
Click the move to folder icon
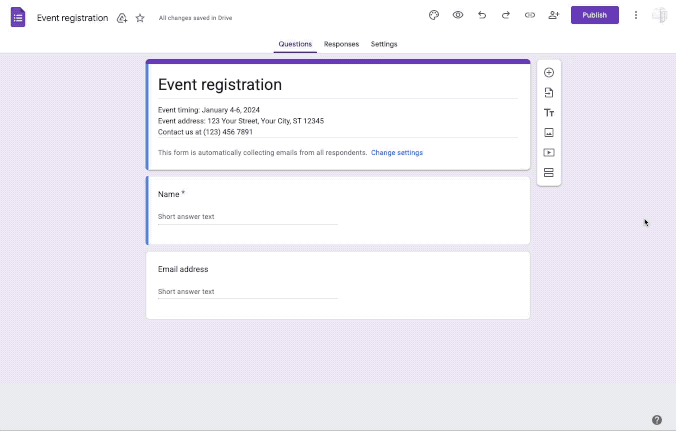click(122, 18)
